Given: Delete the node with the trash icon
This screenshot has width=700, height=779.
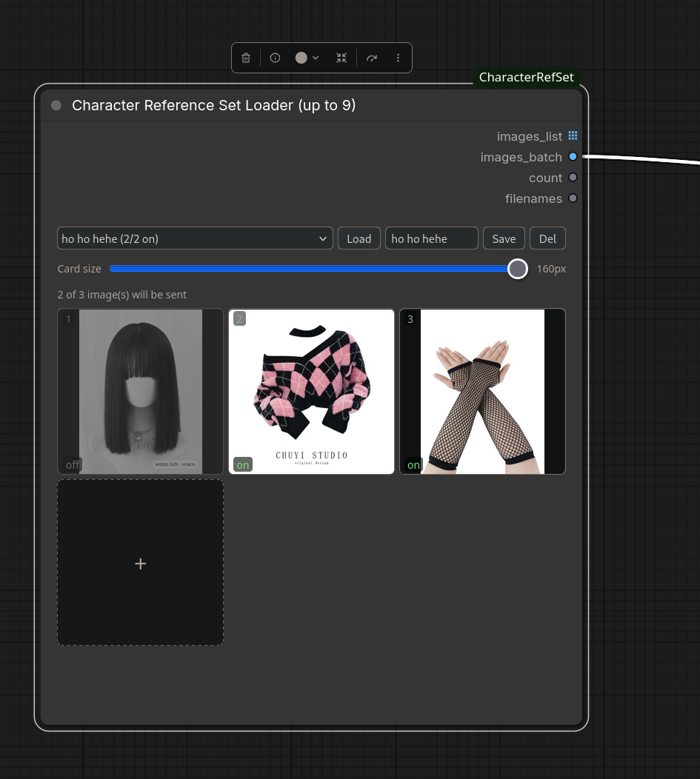Looking at the screenshot, I should pos(245,58).
